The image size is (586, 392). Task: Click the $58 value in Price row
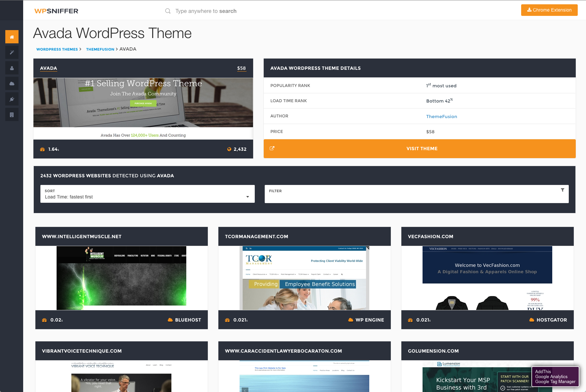coord(430,132)
